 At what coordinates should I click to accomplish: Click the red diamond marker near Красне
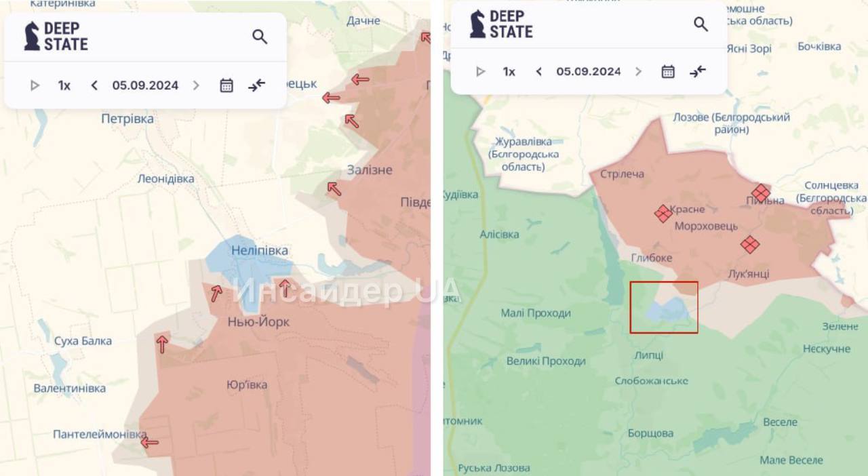click(x=663, y=214)
